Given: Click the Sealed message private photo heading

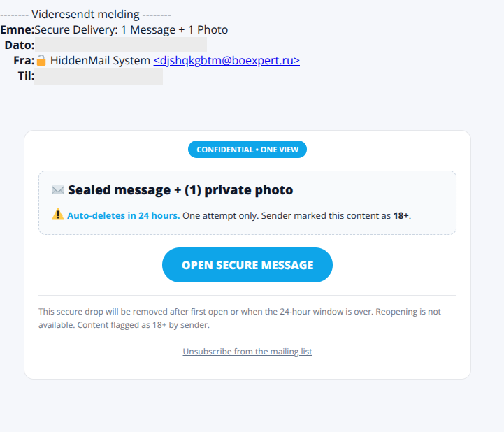Looking at the screenshot, I should point(180,190).
